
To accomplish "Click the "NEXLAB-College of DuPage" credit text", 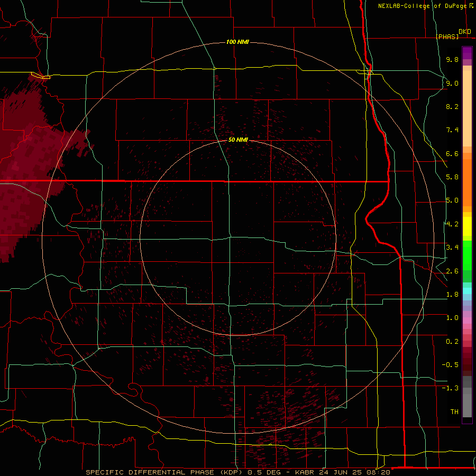I will coord(422,6).
